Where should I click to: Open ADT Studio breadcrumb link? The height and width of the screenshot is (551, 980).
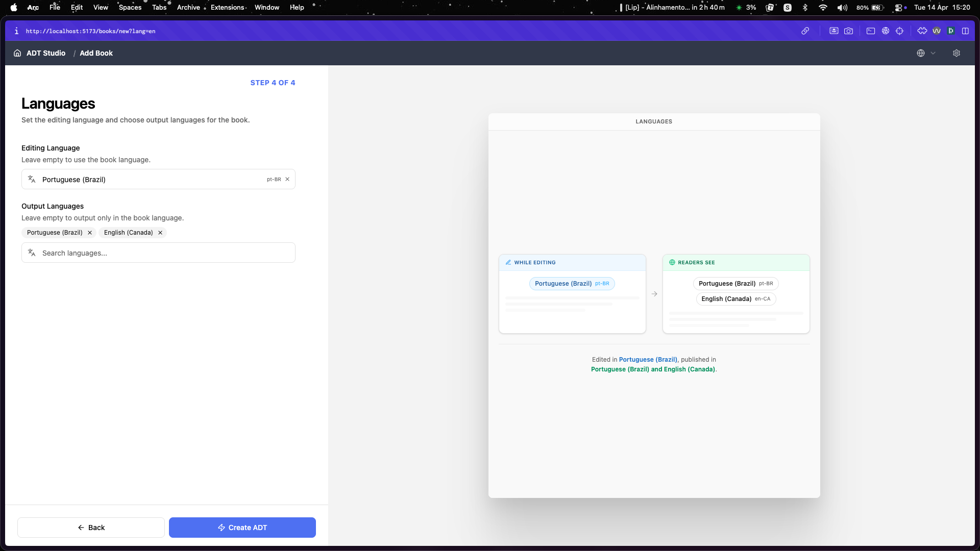(x=46, y=53)
